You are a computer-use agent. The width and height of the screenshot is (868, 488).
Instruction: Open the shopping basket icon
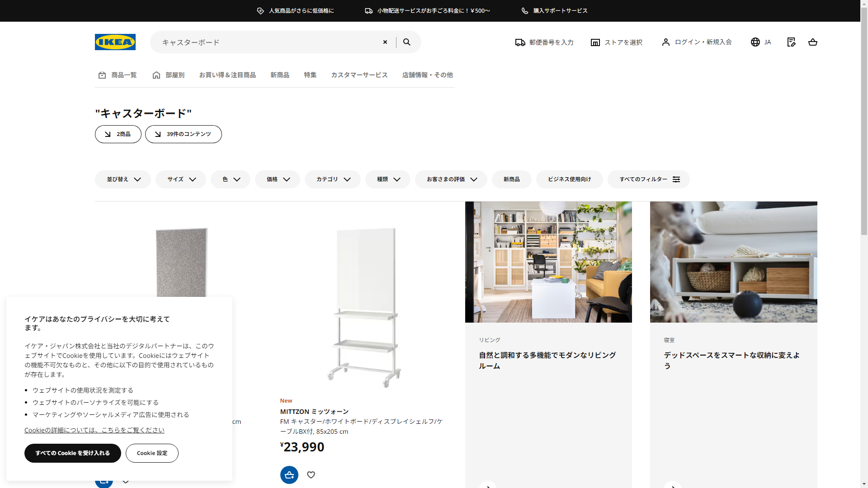point(812,42)
